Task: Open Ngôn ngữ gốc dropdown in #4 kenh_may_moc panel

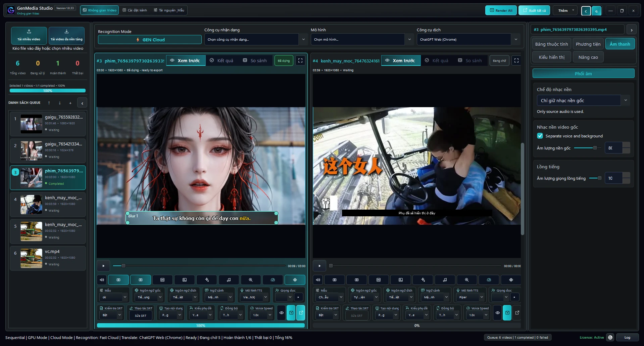Action: tap(364, 297)
